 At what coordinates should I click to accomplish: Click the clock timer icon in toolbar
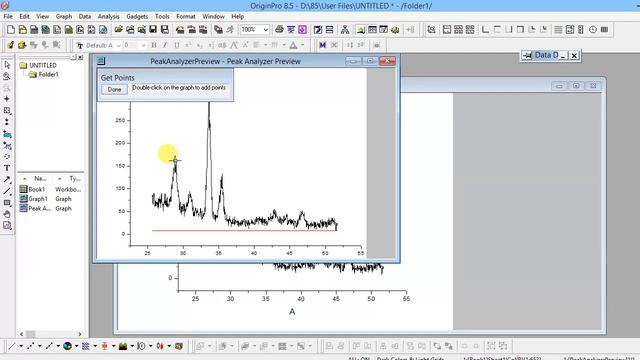[x=593, y=29]
